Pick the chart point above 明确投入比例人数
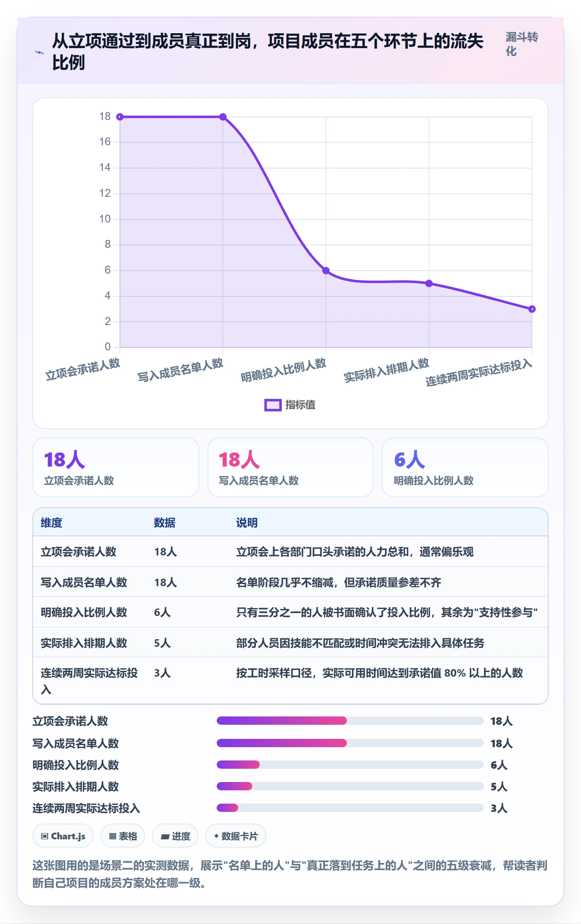This screenshot has height=924, width=581. (326, 271)
